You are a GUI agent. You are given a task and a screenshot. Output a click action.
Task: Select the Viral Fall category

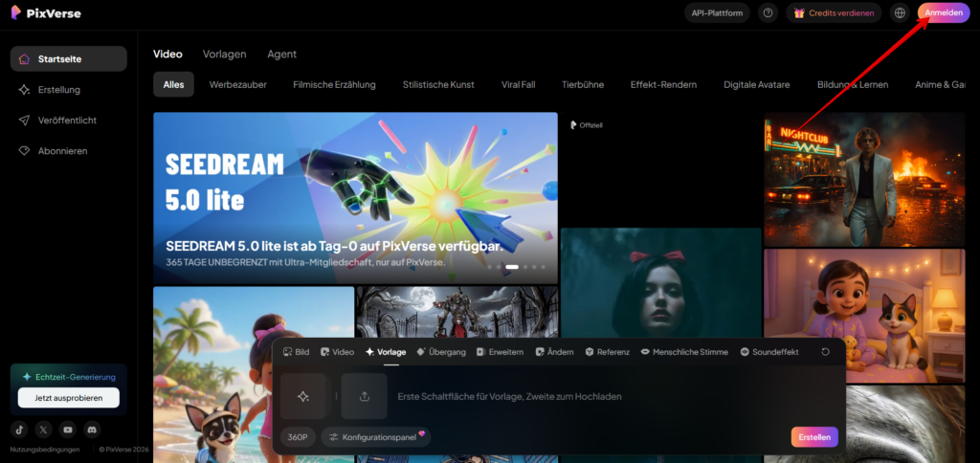coord(518,84)
